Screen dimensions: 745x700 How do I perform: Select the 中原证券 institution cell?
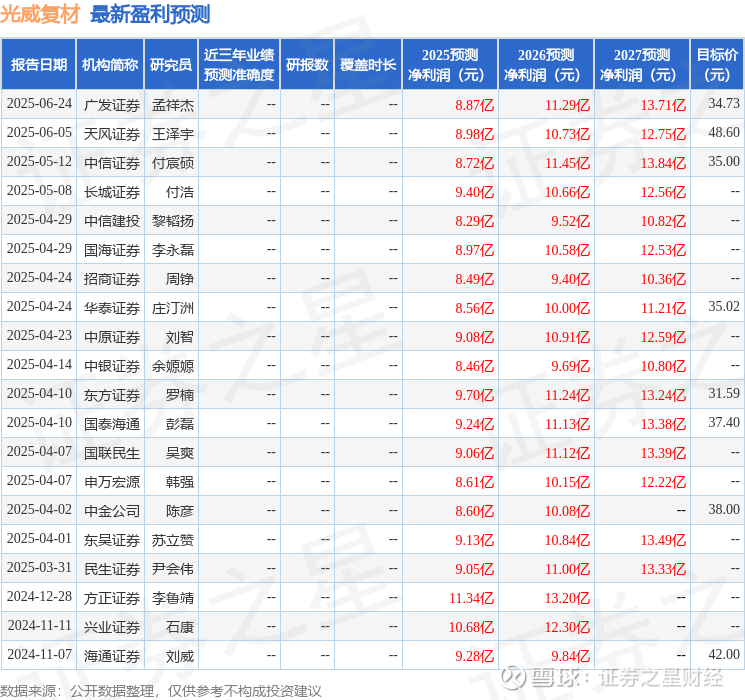[x=112, y=336]
